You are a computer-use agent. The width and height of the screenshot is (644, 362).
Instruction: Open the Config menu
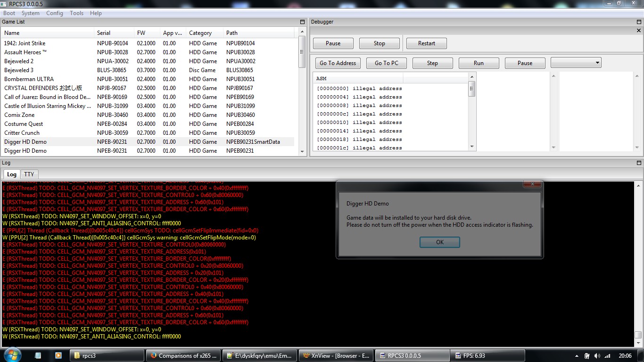(x=55, y=13)
